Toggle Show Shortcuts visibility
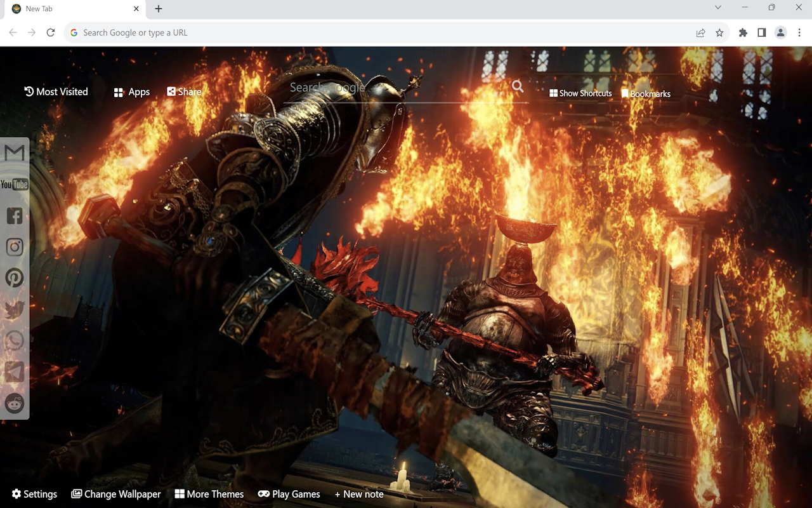The height and width of the screenshot is (508, 812). [x=580, y=93]
